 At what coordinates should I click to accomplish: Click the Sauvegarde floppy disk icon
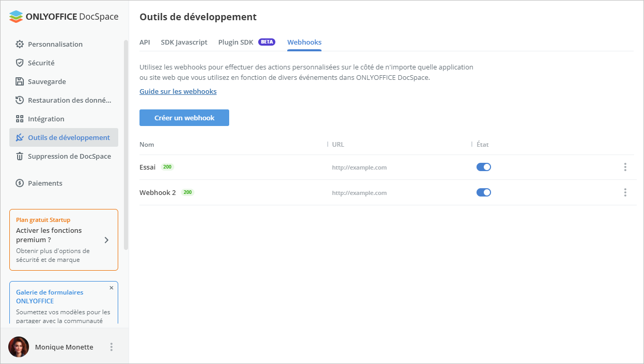point(20,81)
